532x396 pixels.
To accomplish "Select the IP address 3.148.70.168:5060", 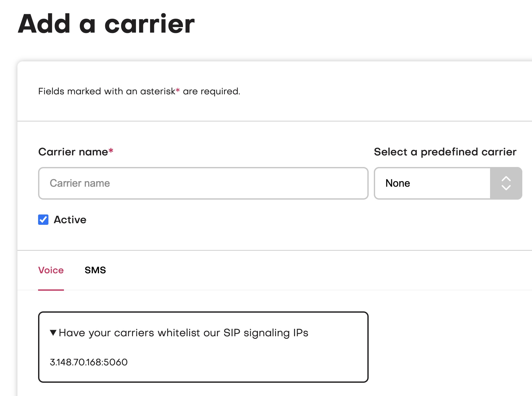I will pos(88,362).
